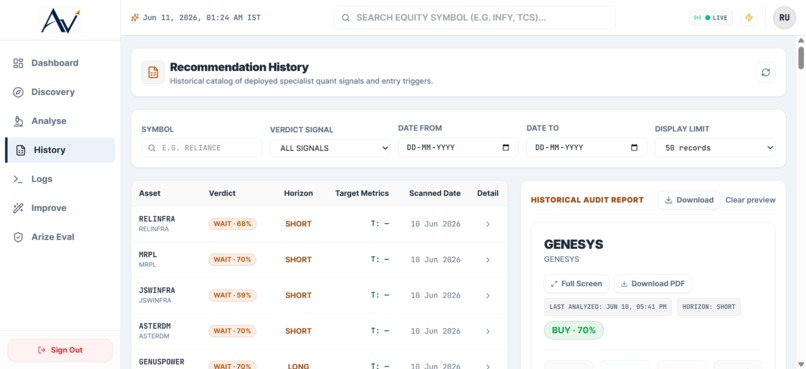Open Discovery section
Screen dimensions: 806x369
click(x=60, y=92)
